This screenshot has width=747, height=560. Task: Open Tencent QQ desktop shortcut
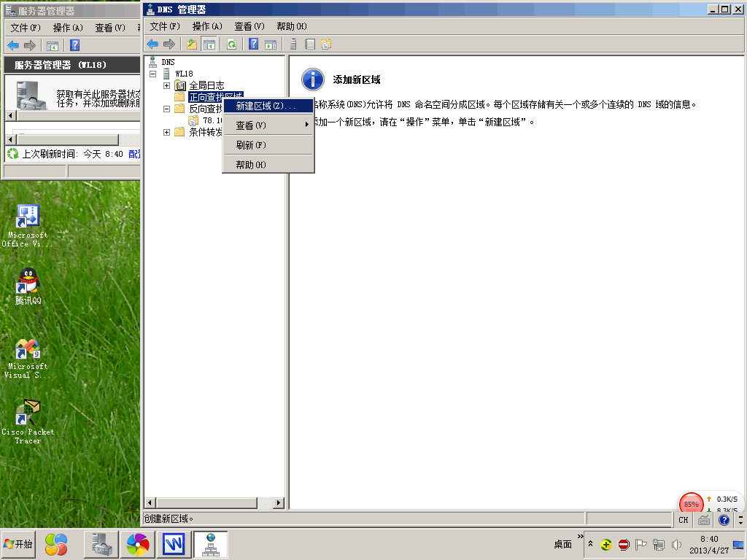click(28, 286)
